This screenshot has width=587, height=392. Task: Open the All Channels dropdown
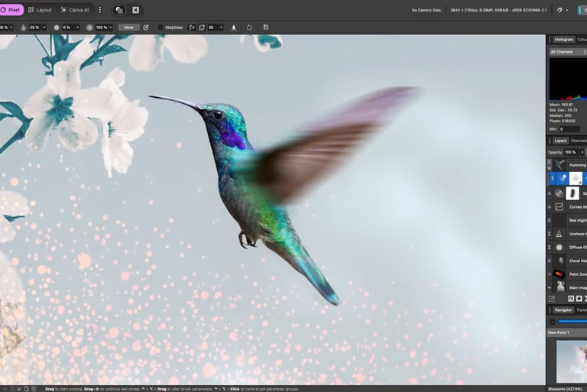[568, 52]
